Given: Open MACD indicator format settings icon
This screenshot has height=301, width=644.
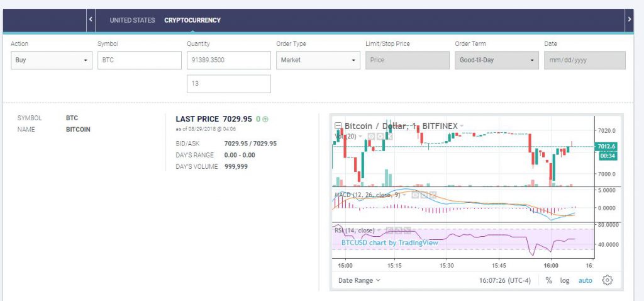Looking at the screenshot, I should pos(424,195).
